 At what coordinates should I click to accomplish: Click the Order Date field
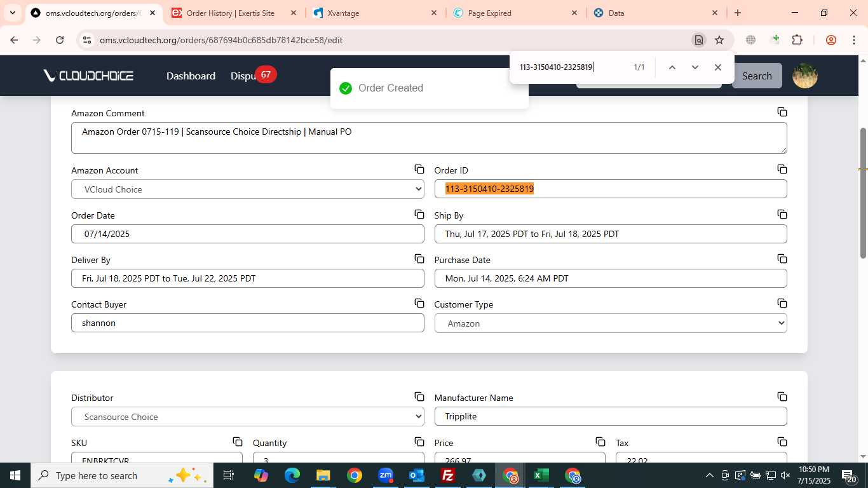click(247, 234)
